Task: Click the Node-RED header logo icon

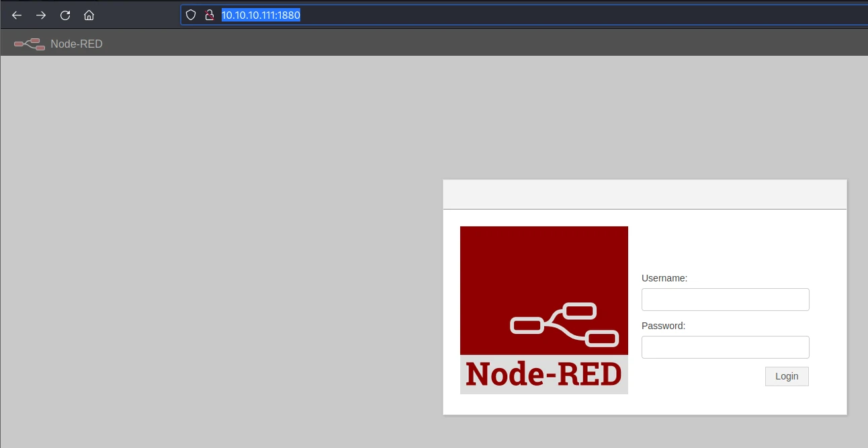Action: pos(30,44)
